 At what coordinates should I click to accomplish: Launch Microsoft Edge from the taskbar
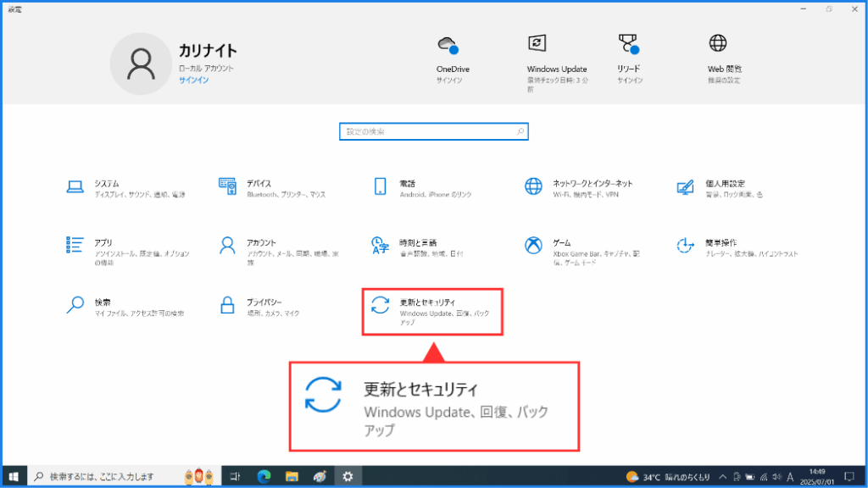[x=264, y=476]
